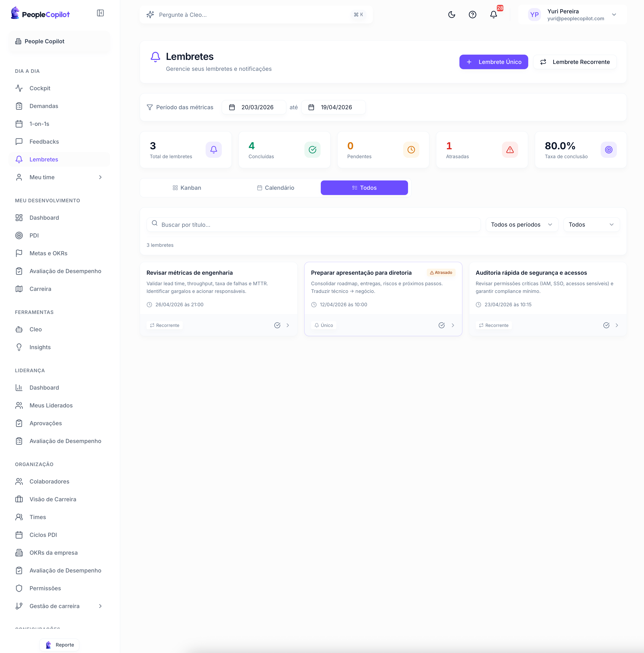Open Organização Avaliação de Desempenho item
This screenshot has height=653, width=644.
click(x=59, y=570)
